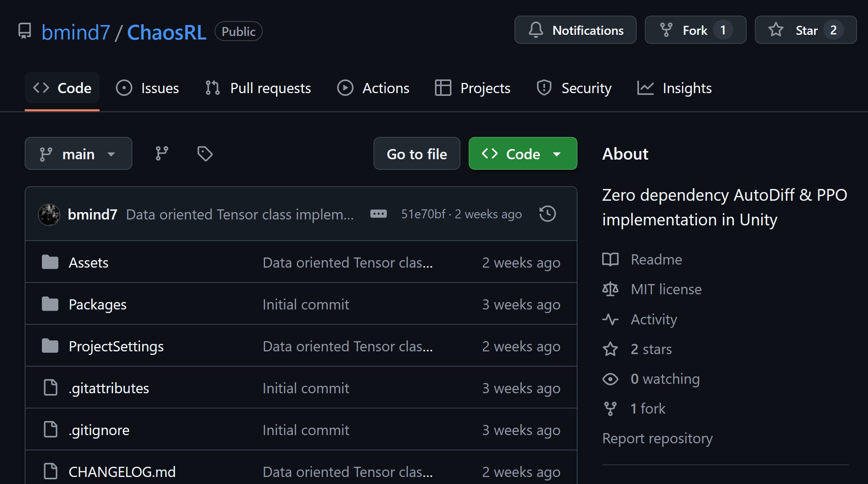The width and height of the screenshot is (868, 484).
Task: Open the Activity pulse link
Action: (x=653, y=319)
